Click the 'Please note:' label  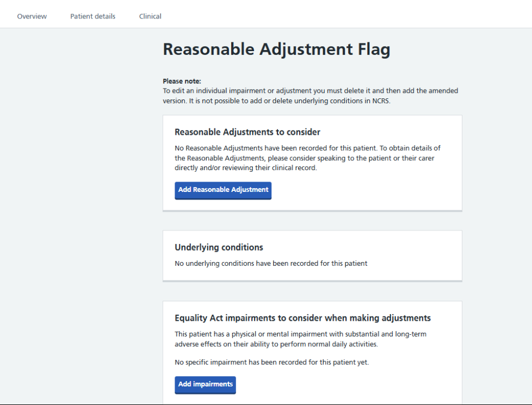pyautogui.click(x=182, y=81)
